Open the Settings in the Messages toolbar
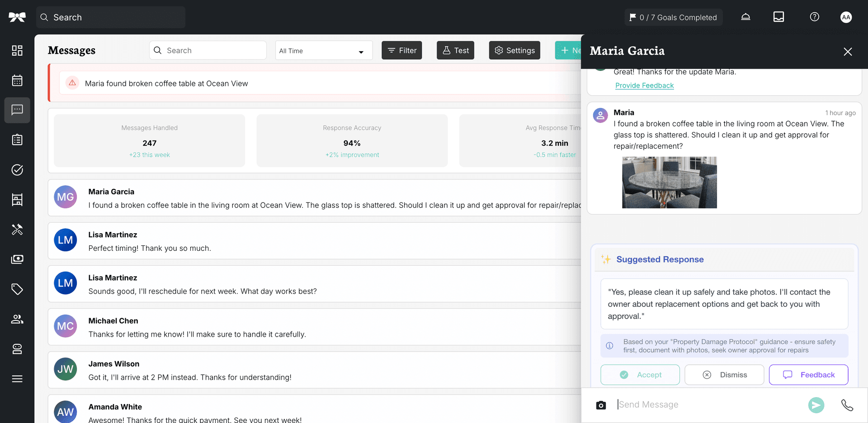The height and width of the screenshot is (423, 868). click(514, 50)
